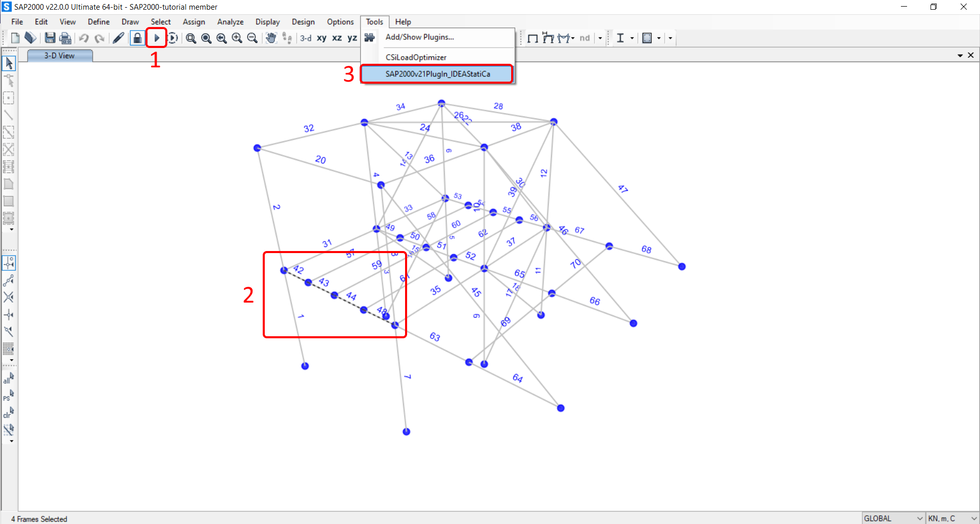This screenshot has height=524, width=980.
Task: Open the Tools menu
Action: 374,21
